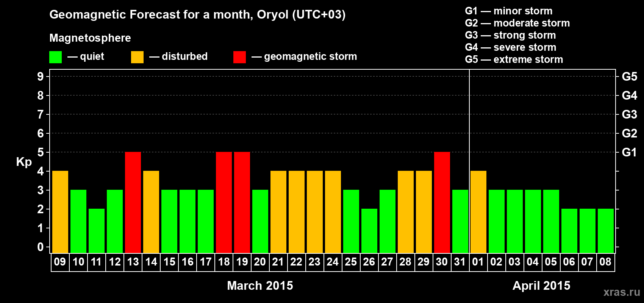
Task: Select the orange bar for April 01
Action: (x=478, y=212)
